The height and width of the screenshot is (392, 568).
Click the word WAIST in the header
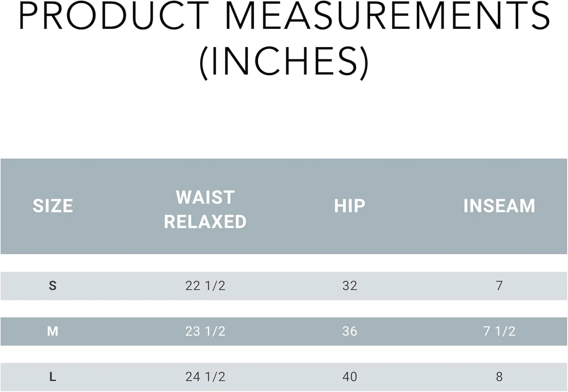pyautogui.click(x=205, y=197)
